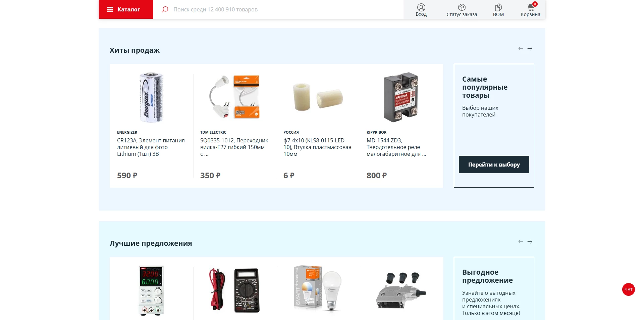
Task: Open the Вход login icon
Action: [421, 7]
